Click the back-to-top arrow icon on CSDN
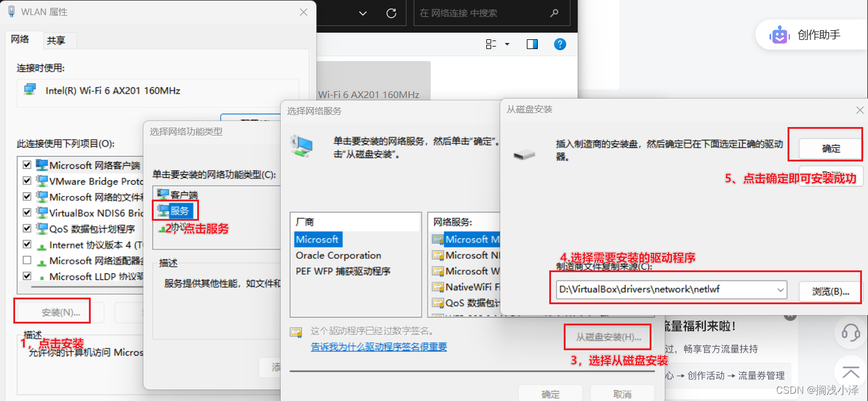Image resolution: width=868 pixels, height=401 pixels. point(851,371)
